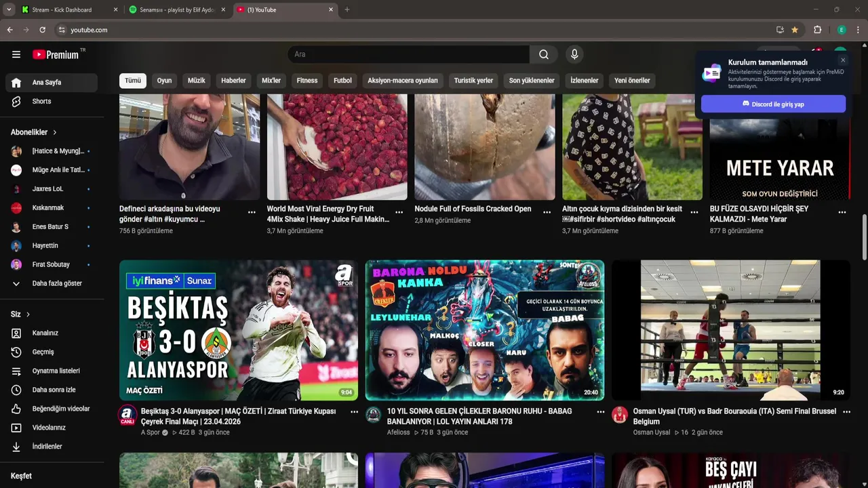Click the YouTube Premium logo
Screen dimensions: 868x488
tap(56, 54)
